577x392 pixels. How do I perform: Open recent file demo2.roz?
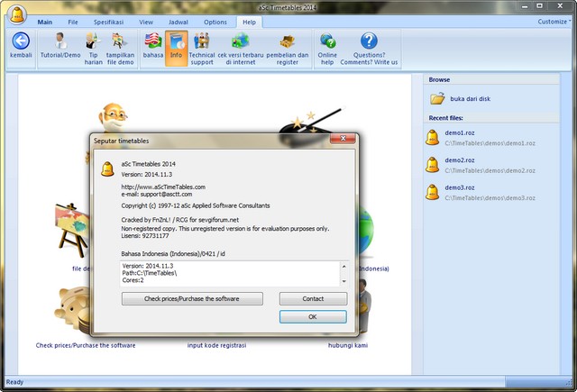(460, 160)
